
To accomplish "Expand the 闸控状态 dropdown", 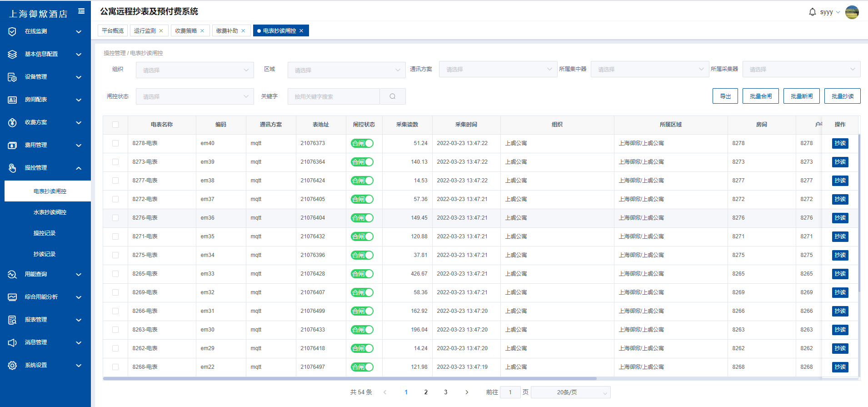I will (195, 96).
